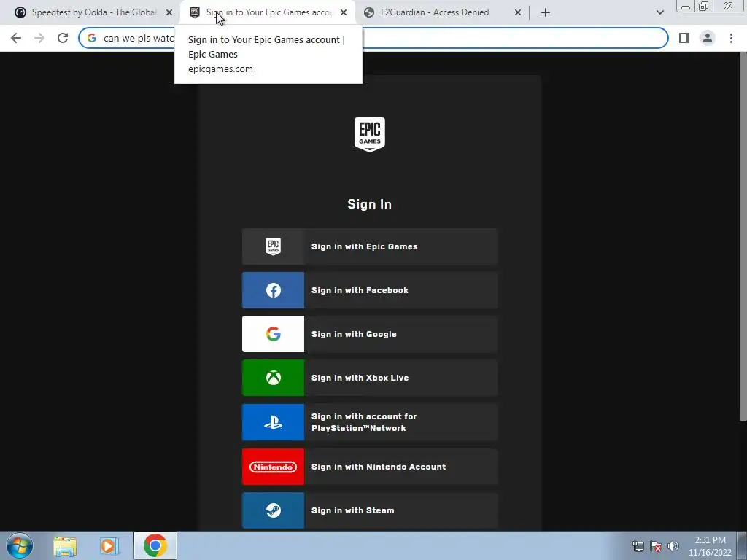Click the Sign In heading text
Image resolution: width=747 pixels, height=560 pixels.
[x=370, y=204]
